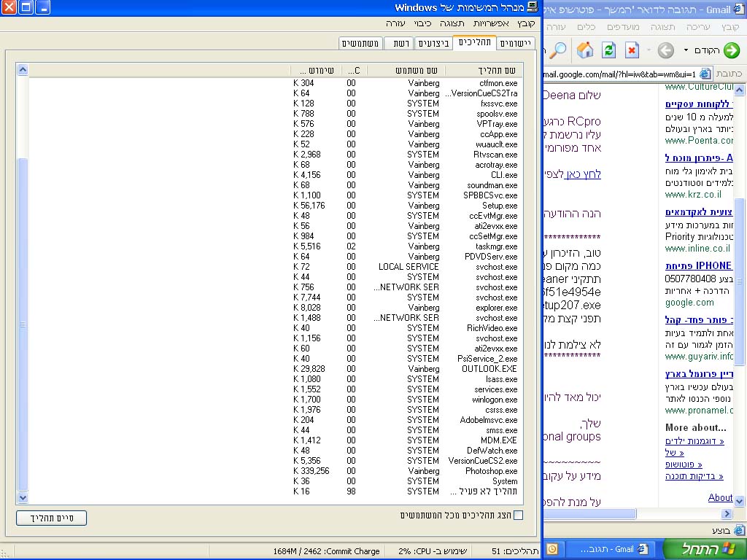Open the Options (אפשרויות) menu in Task Manager
Image resolution: width=747 pixels, height=560 pixels.
click(492, 24)
